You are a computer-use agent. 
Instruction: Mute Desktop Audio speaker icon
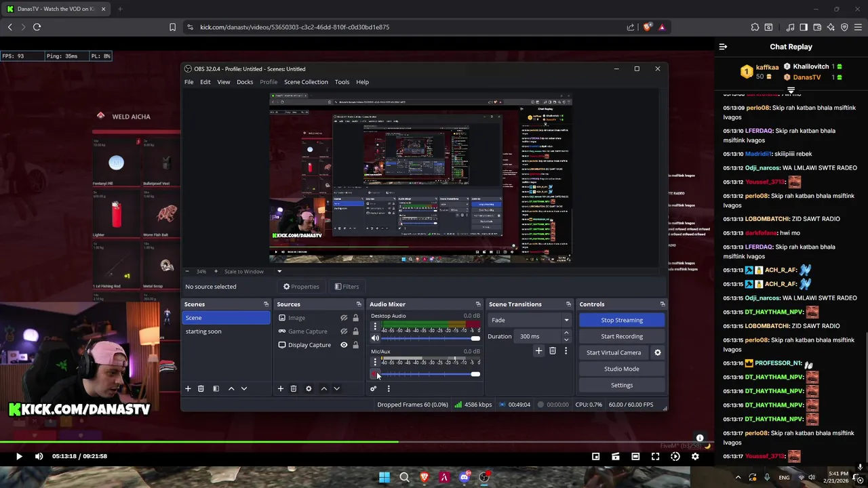375,338
